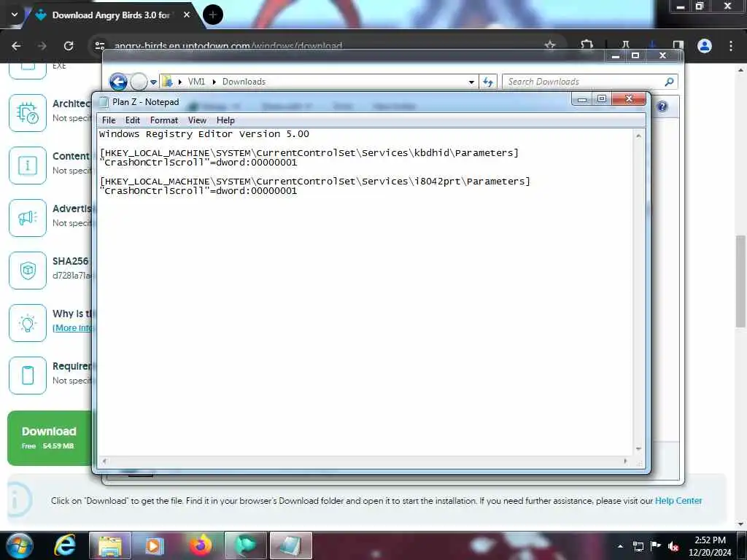Screen dimensions: 747x560
Task: Open the Edit menu in Notepad
Action: click(x=133, y=120)
